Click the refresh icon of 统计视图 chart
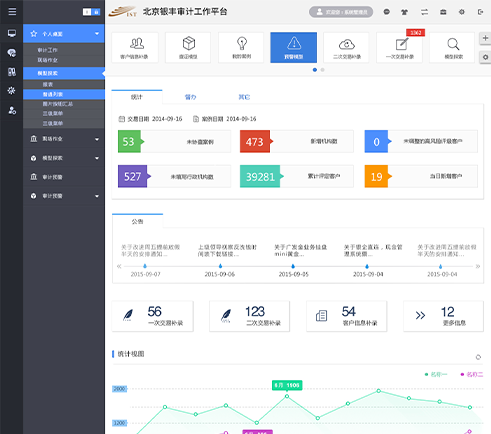Image resolution: width=491 pixels, height=434 pixels. coord(478,357)
